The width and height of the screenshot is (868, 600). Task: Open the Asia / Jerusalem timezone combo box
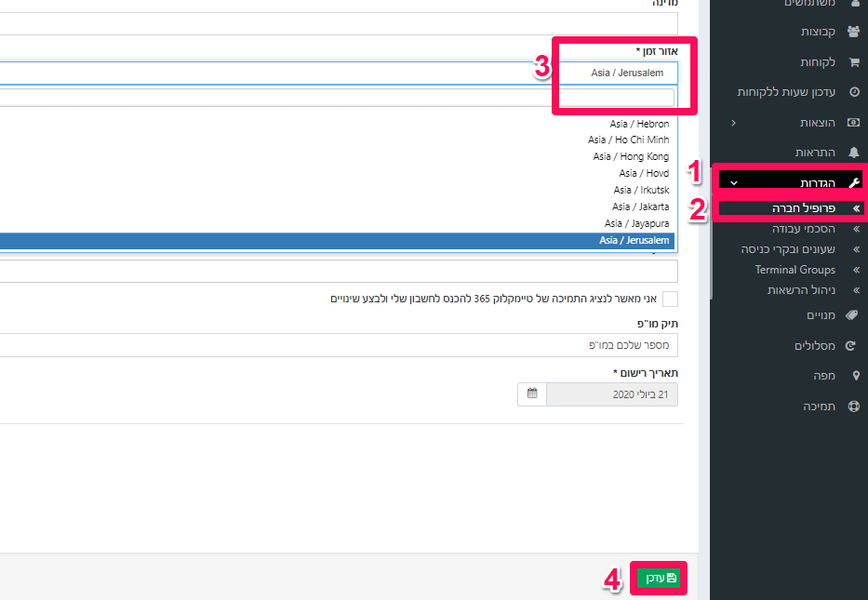click(339, 73)
